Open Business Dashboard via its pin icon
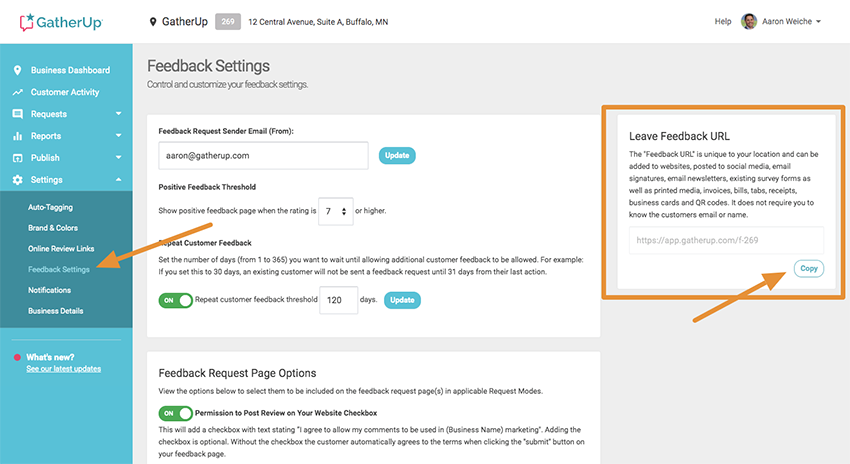This screenshot has height=464, width=850. [x=17, y=70]
